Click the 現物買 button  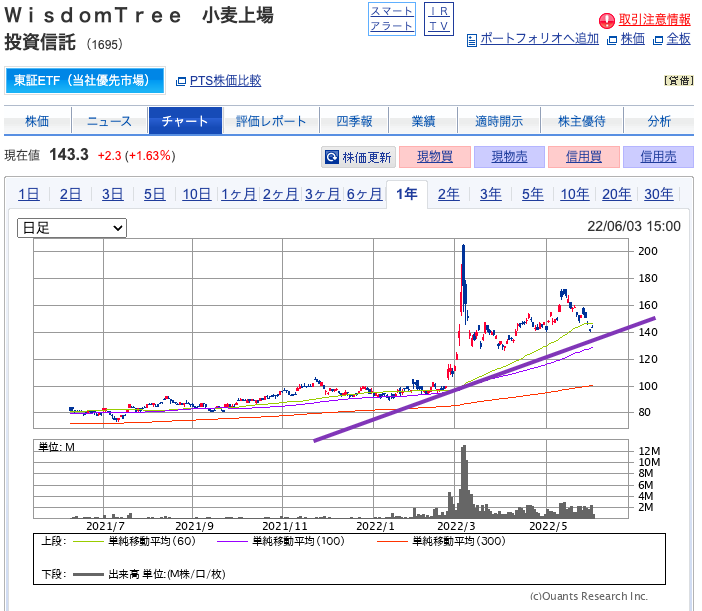coord(435,157)
